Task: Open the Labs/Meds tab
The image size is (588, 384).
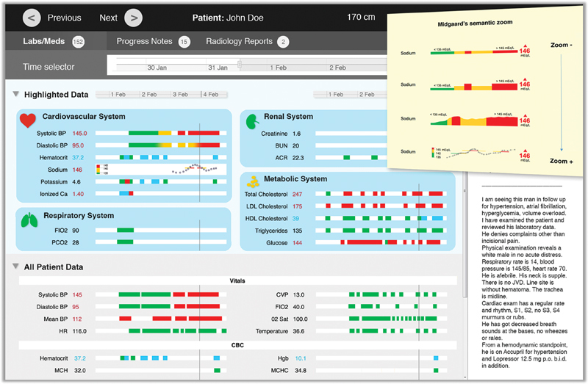Action: (x=56, y=41)
